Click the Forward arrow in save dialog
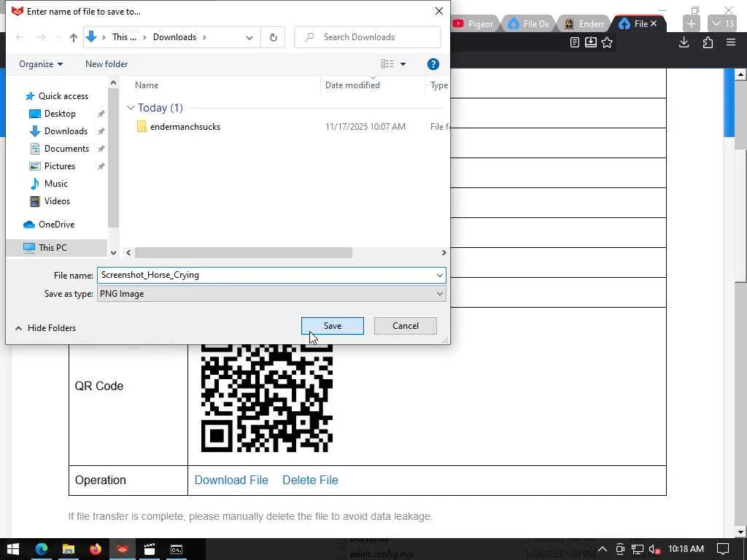This screenshot has width=747, height=560. point(41,37)
